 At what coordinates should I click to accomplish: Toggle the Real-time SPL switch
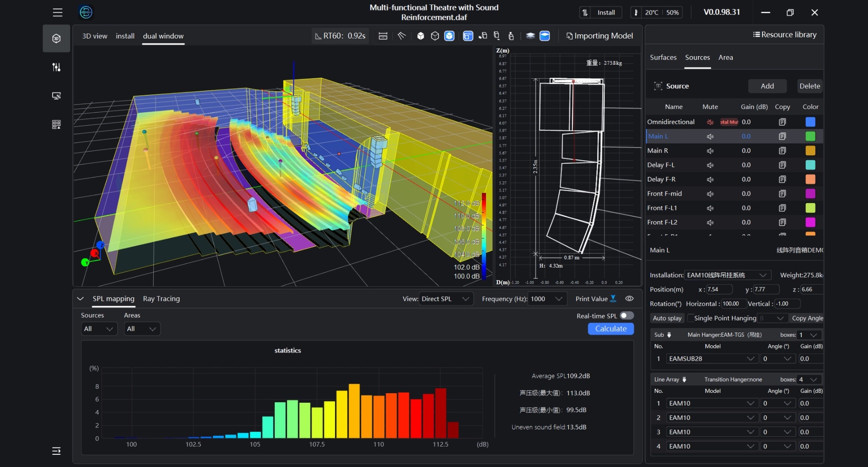[x=627, y=316]
